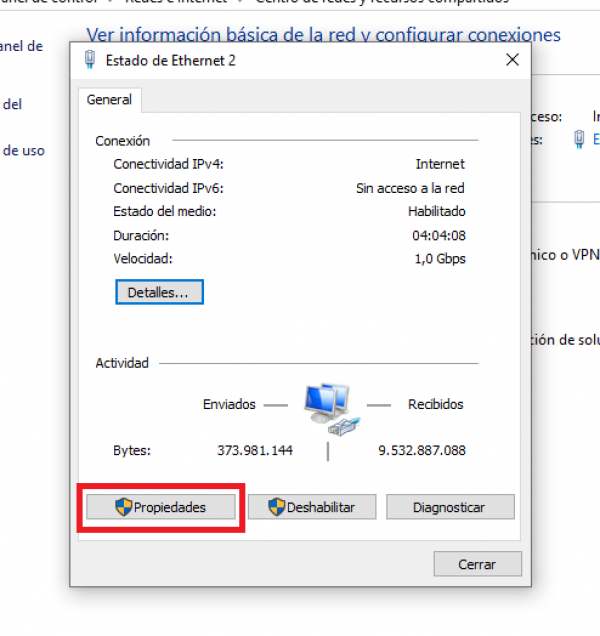Click the Ethernet plug icon in title bar
The width and height of the screenshot is (600, 636).
pos(91,60)
